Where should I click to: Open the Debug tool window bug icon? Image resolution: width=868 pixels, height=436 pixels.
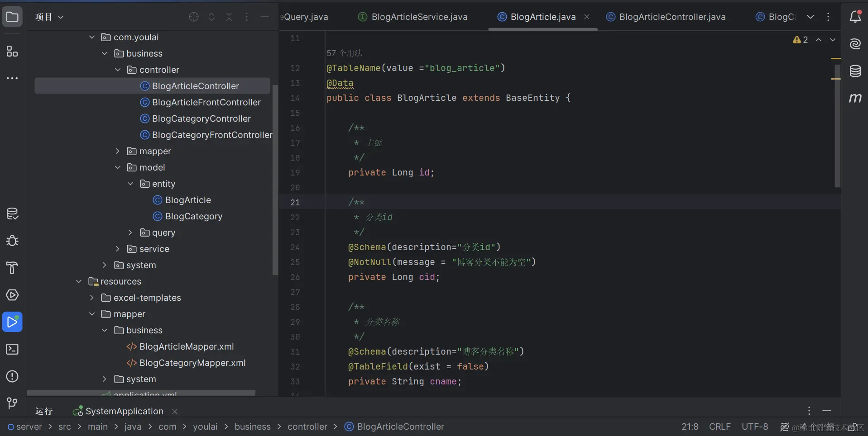(12, 241)
